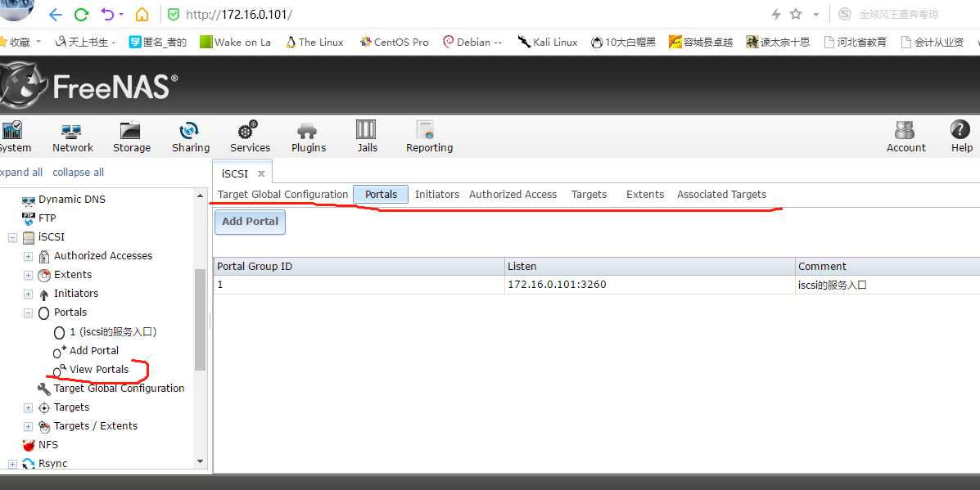This screenshot has height=490, width=980.
Task: Open the Sharing section
Action: point(191,137)
